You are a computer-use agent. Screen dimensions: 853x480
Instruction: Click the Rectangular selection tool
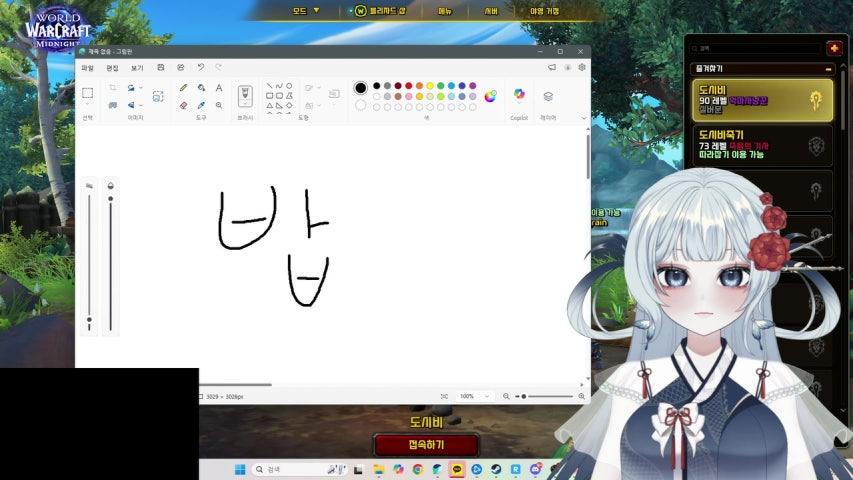[x=88, y=93]
